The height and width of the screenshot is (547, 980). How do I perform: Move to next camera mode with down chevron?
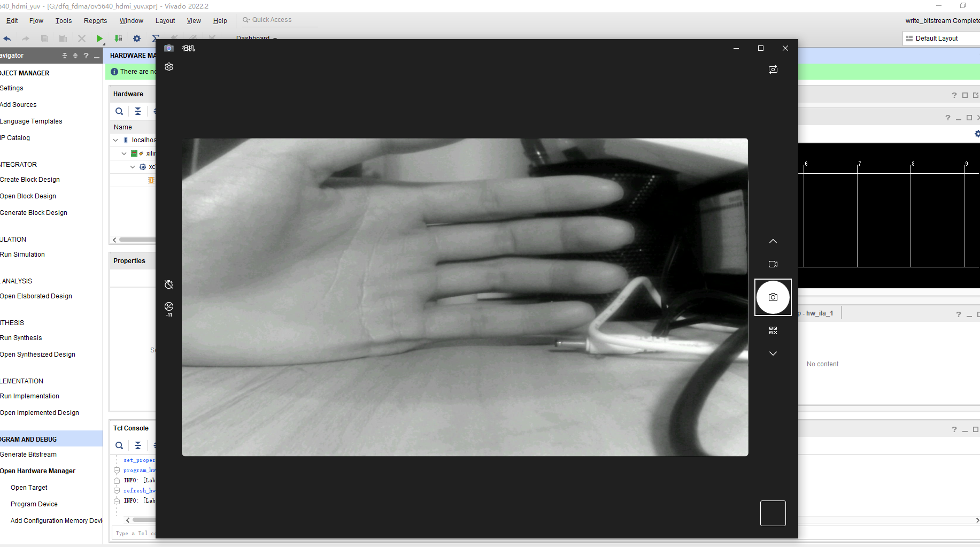tap(773, 353)
